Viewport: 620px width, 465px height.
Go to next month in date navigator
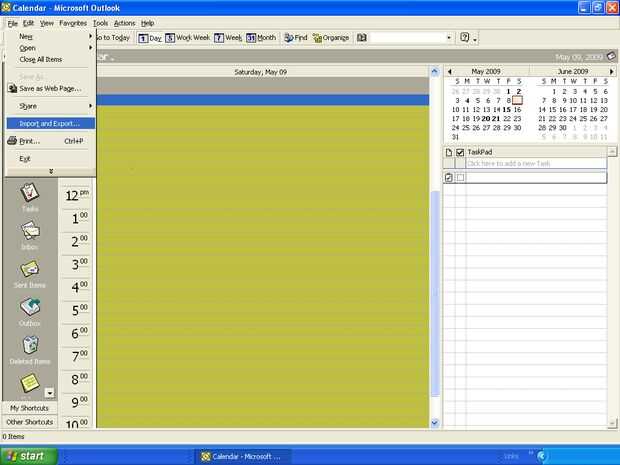(612, 72)
